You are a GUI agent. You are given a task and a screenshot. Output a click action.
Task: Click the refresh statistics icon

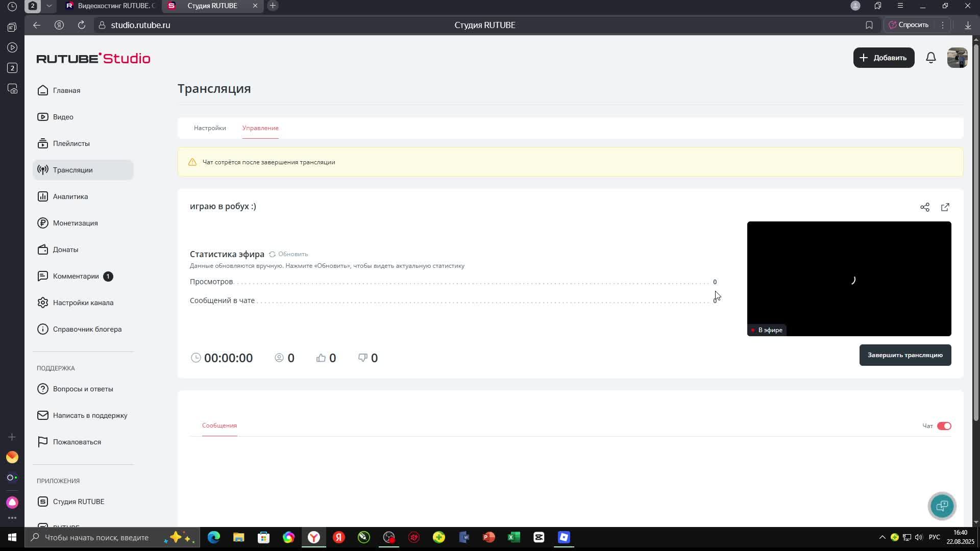[x=272, y=254]
